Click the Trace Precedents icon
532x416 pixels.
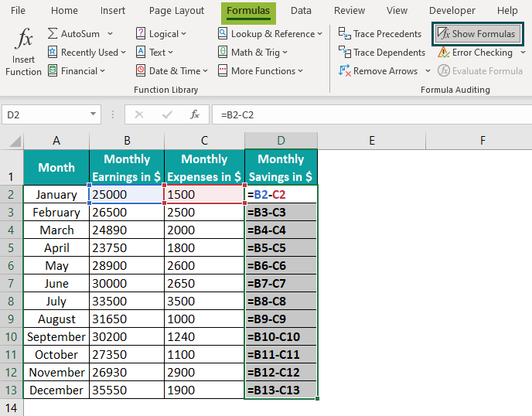[x=344, y=33]
